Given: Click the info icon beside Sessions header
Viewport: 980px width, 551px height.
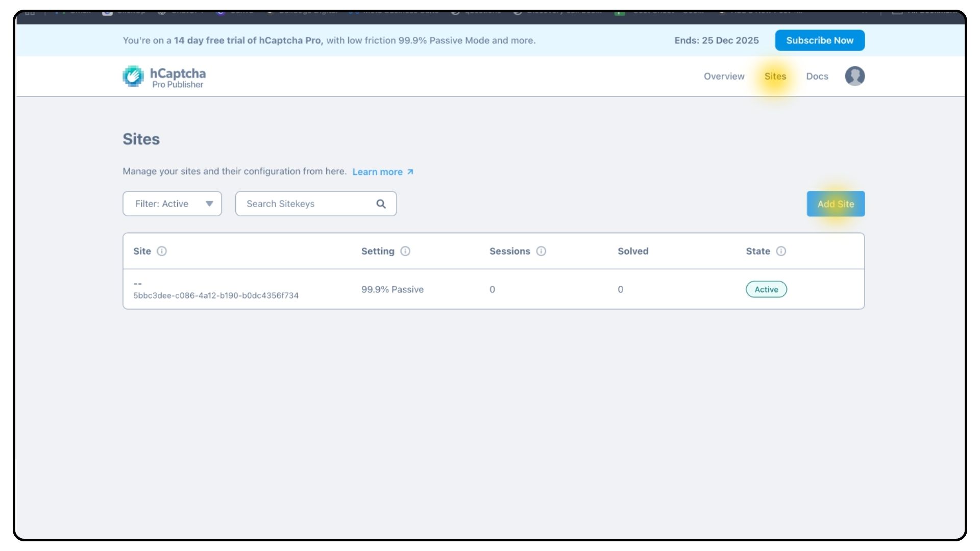Looking at the screenshot, I should (541, 251).
